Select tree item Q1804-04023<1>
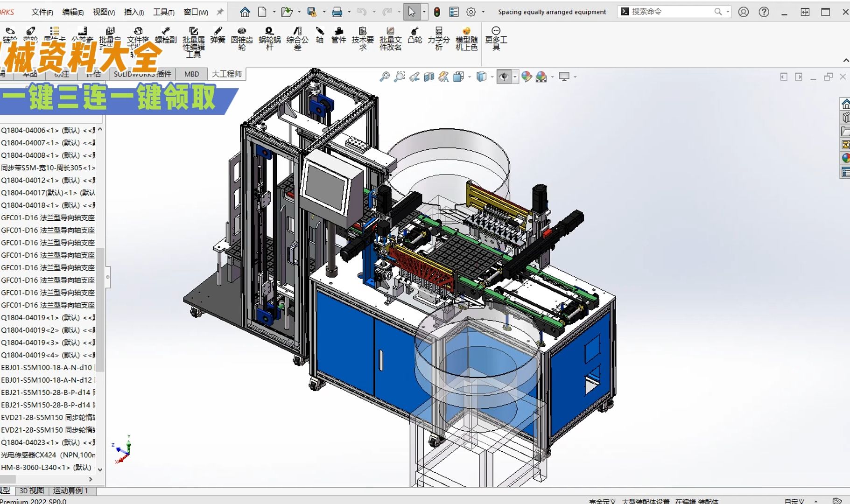This screenshot has width=850, height=504. click(48, 442)
